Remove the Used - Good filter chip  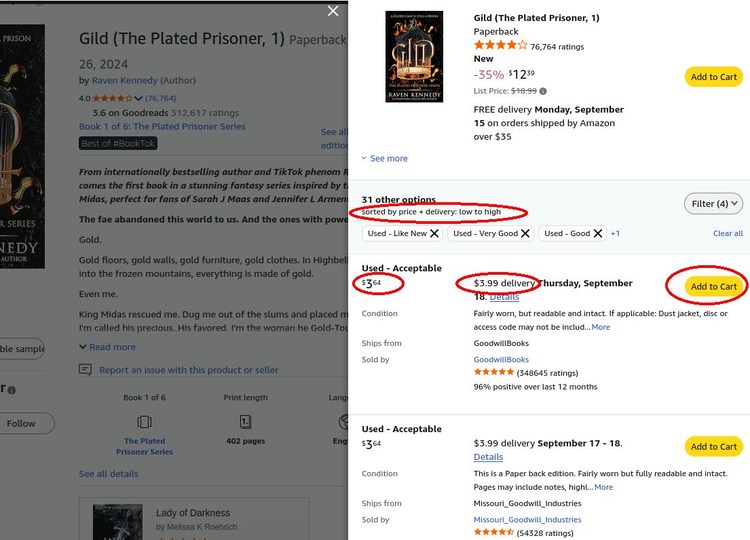[x=597, y=233]
